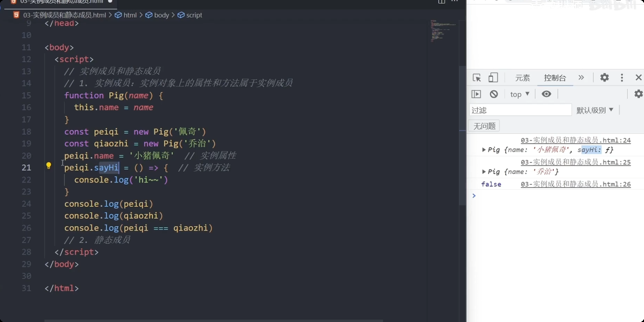
Task: Click the string '乔治' on line 19
Action: tap(198, 144)
